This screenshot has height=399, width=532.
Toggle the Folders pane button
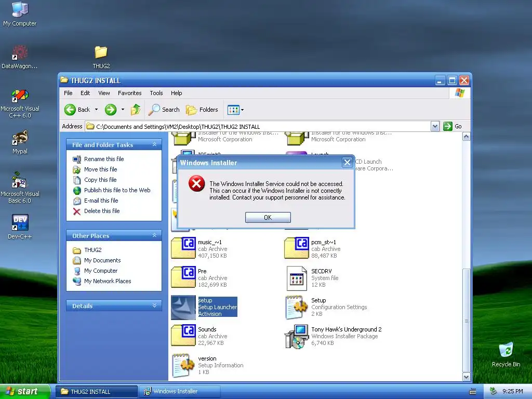point(202,110)
